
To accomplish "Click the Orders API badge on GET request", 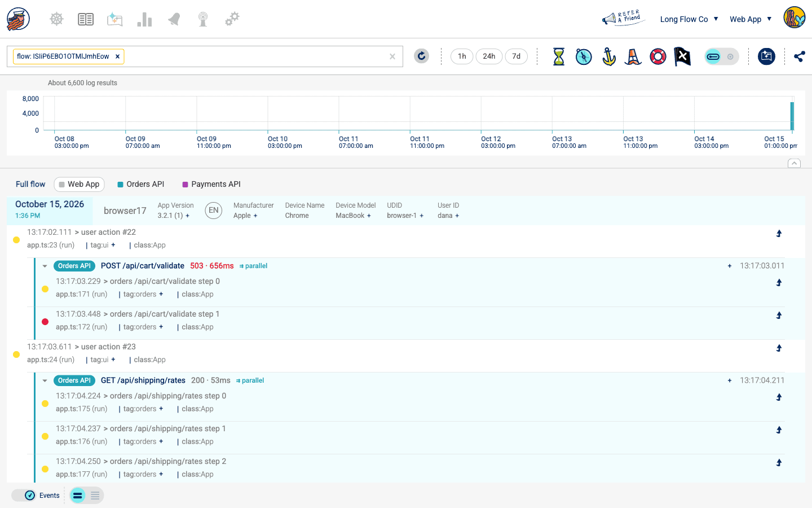I will point(74,380).
